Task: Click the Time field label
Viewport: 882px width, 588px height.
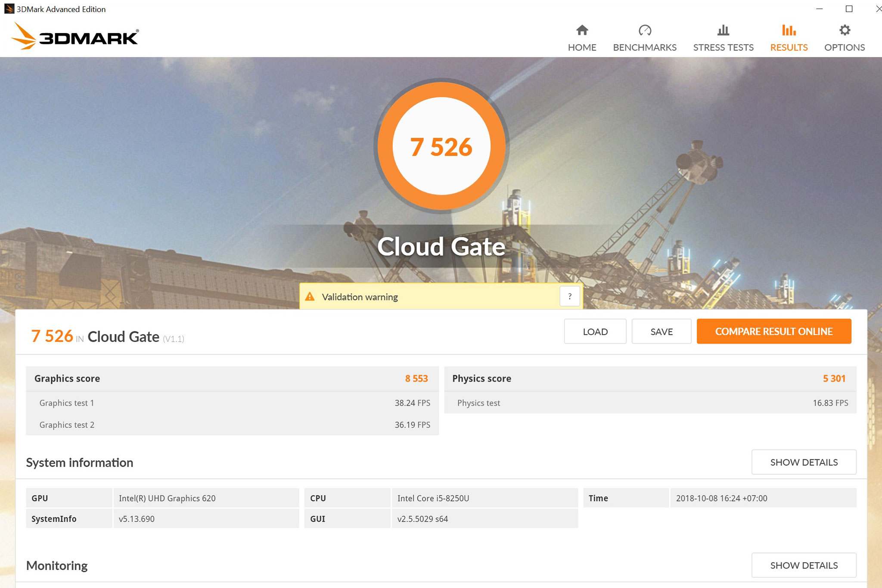Action: [598, 498]
